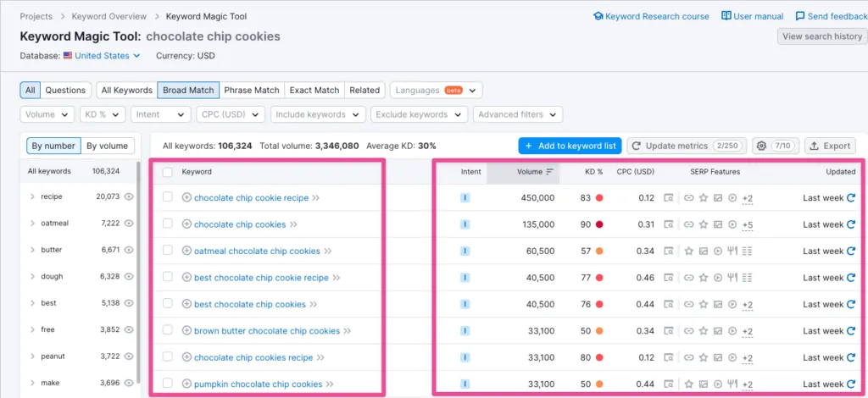Switch grouping to By volume
This screenshot has width=868, height=398.
click(108, 146)
